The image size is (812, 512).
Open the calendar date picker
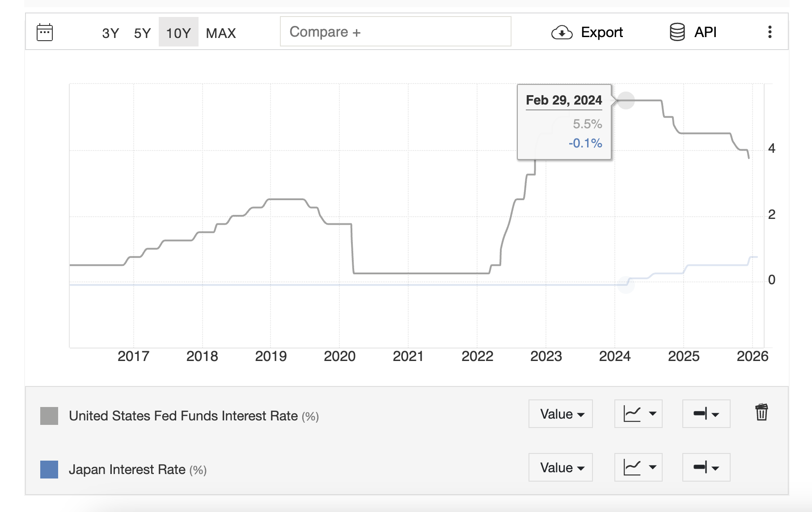(x=45, y=33)
